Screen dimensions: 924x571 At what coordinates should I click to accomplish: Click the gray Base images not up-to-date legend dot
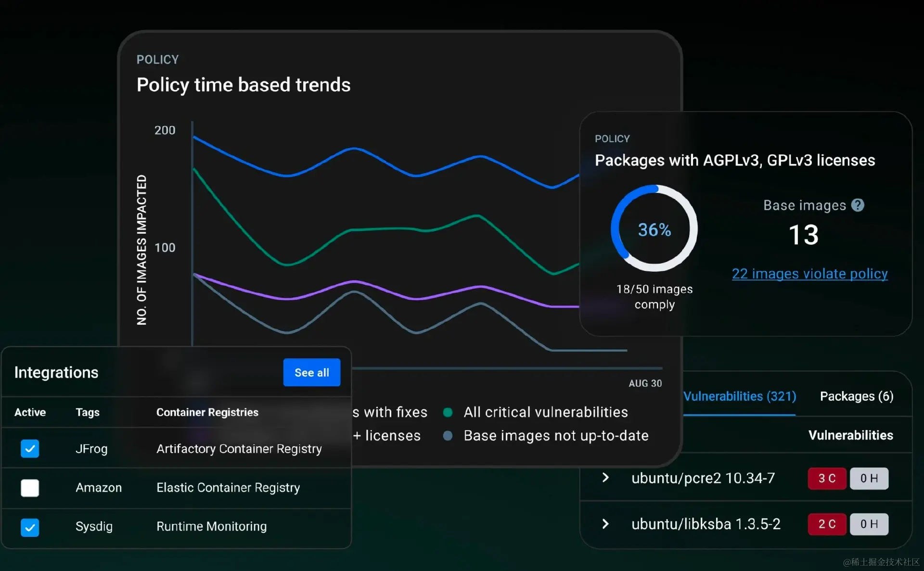tap(448, 436)
